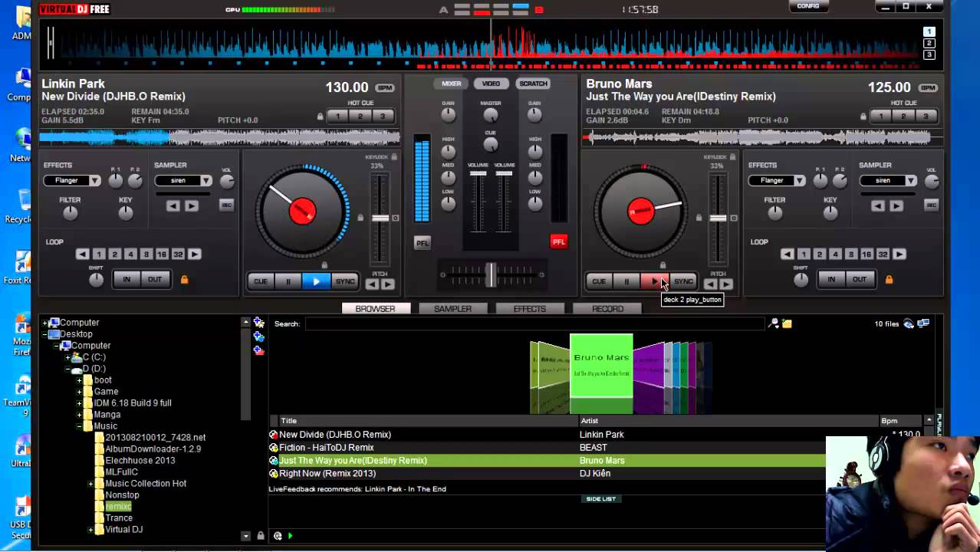Switch to the VIDEO panel

(x=491, y=84)
